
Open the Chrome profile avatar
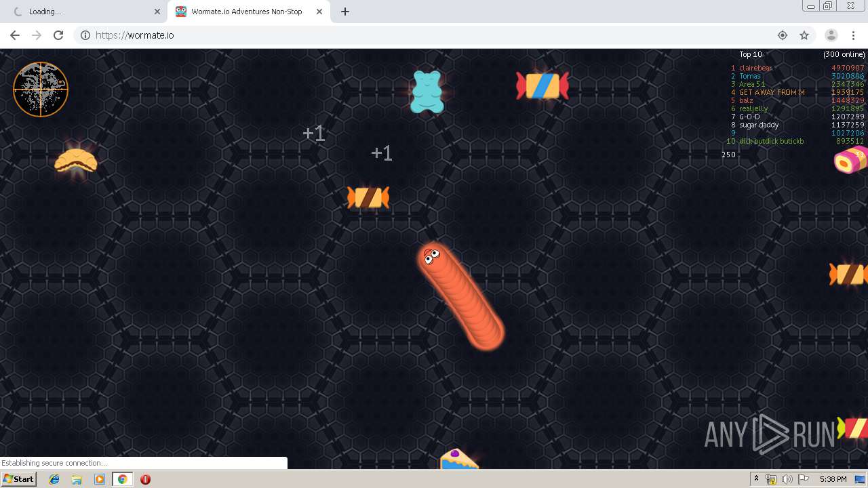831,35
